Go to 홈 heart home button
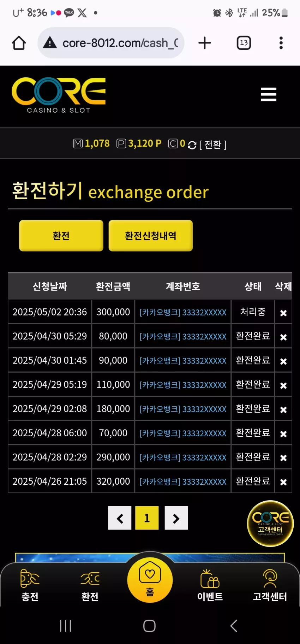The image size is (300, 644). tap(150, 580)
